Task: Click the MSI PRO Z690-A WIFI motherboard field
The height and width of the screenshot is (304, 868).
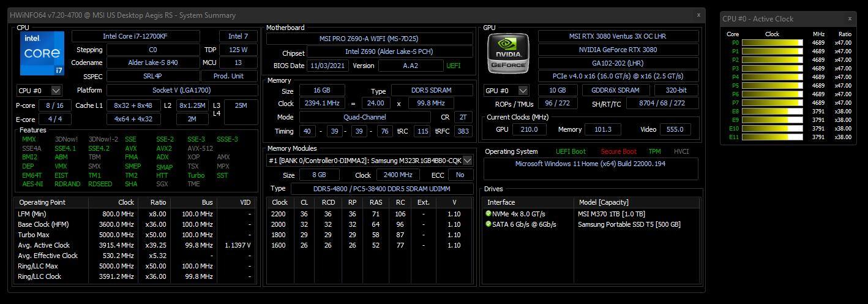Action: click(369, 39)
